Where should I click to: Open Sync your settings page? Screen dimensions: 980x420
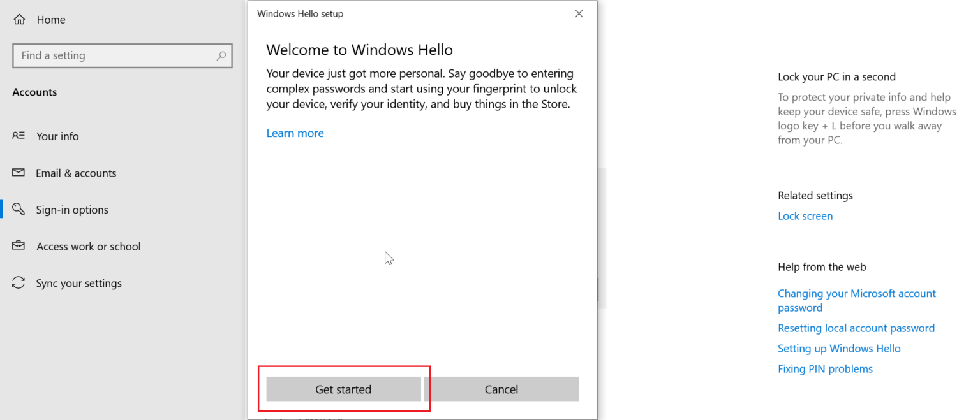tap(79, 283)
